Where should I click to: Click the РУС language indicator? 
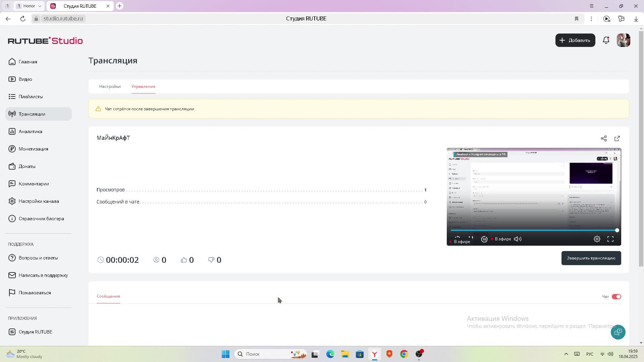[x=590, y=354]
